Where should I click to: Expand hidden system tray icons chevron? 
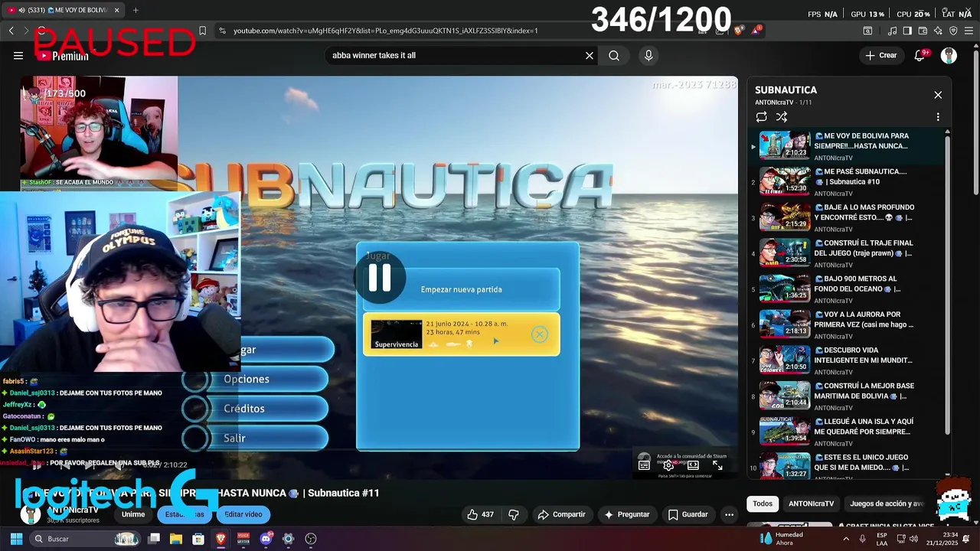coord(846,539)
